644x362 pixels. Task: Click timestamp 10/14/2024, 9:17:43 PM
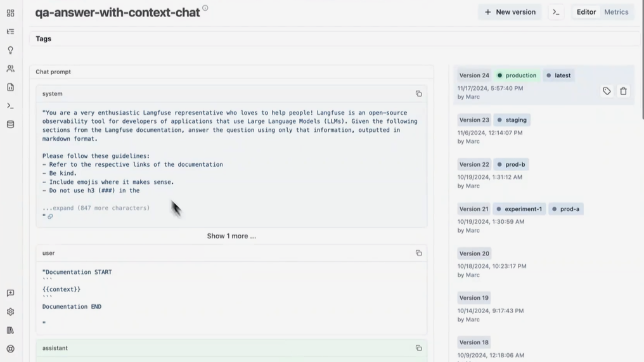coord(491,311)
